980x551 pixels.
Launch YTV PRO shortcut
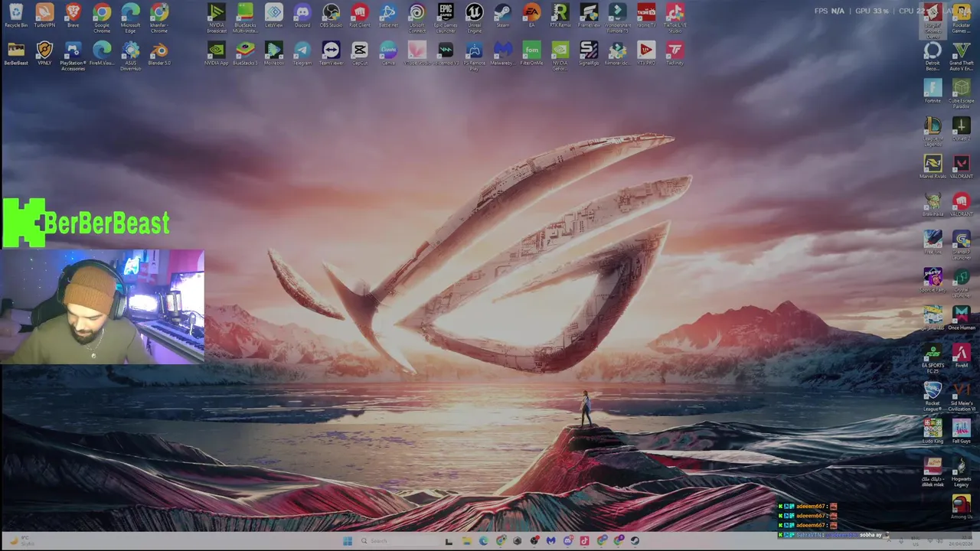tap(646, 54)
